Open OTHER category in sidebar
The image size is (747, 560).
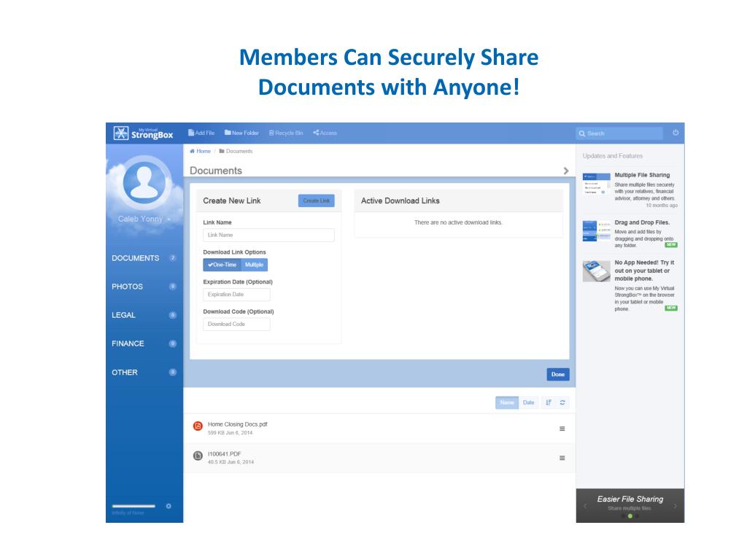(x=144, y=373)
